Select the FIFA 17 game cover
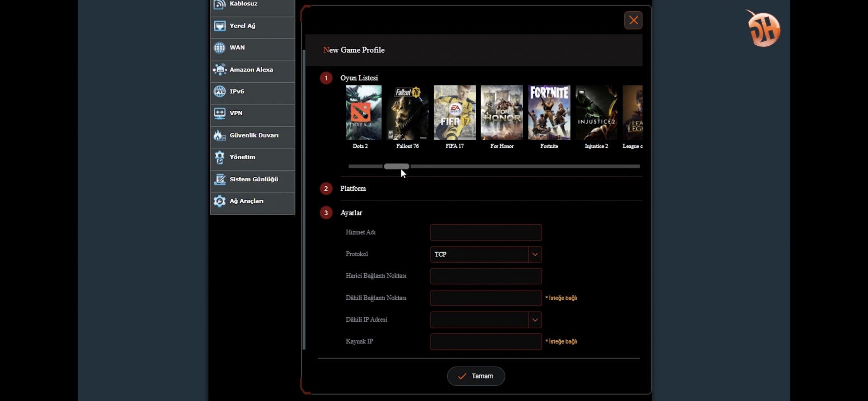This screenshot has width=868, height=401. click(x=455, y=113)
